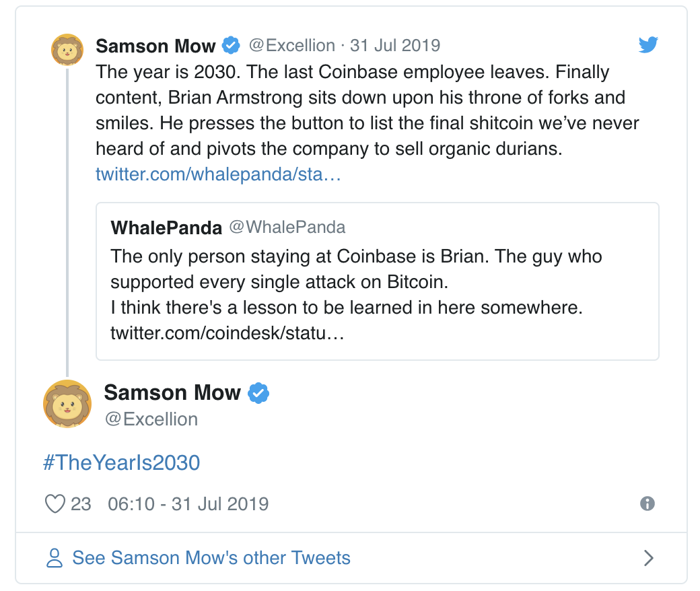The width and height of the screenshot is (700, 591).
Task: Click the large lion avatar
Action: click(67, 404)
